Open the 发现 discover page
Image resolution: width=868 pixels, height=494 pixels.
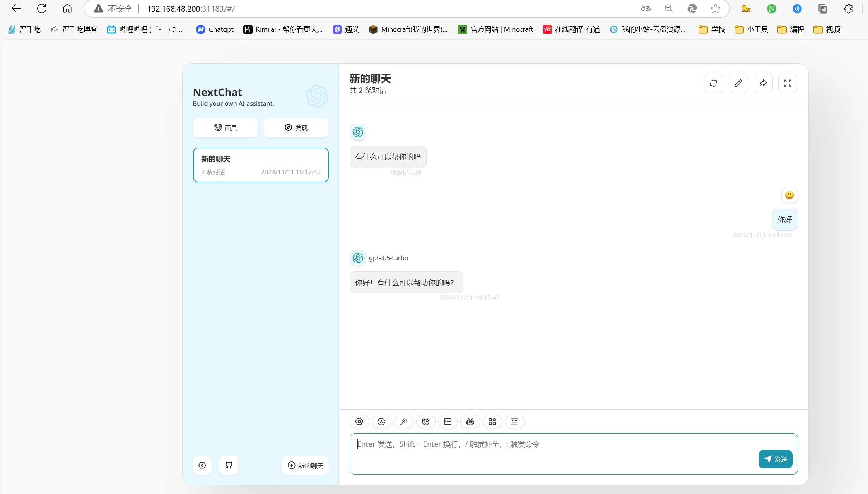tap(296, 128)
